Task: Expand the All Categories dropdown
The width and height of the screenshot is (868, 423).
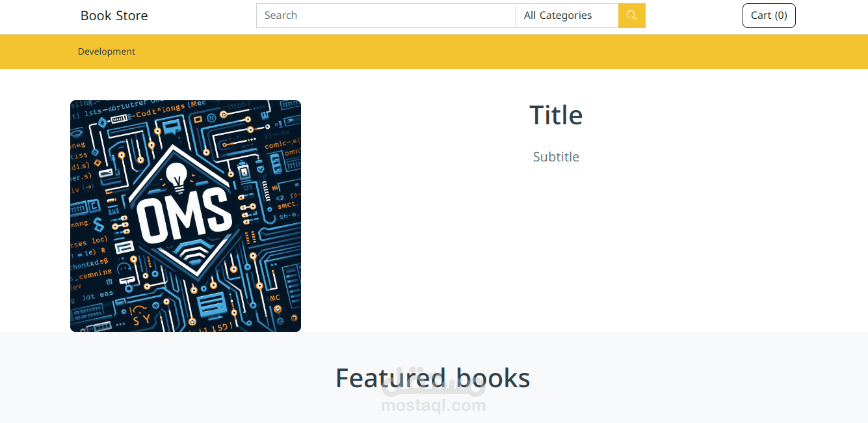Action: pos(566,16)
